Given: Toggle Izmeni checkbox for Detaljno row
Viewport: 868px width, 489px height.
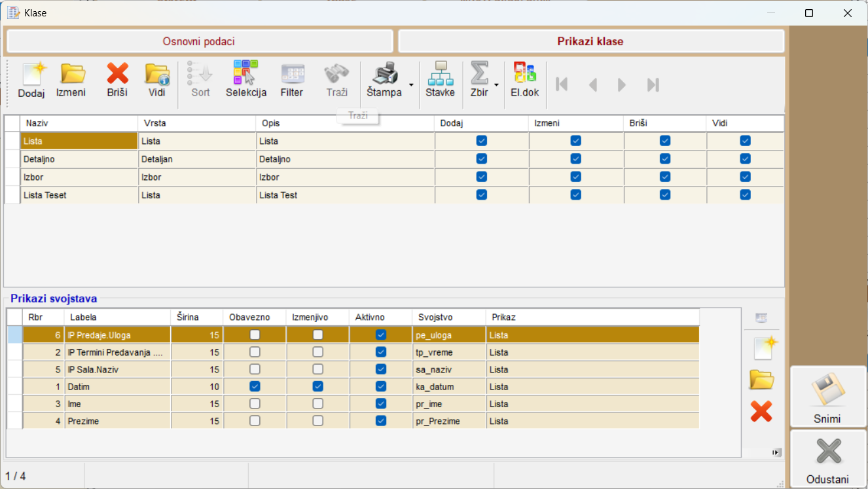Looking at the screenshot, I should tap(576, 158).
